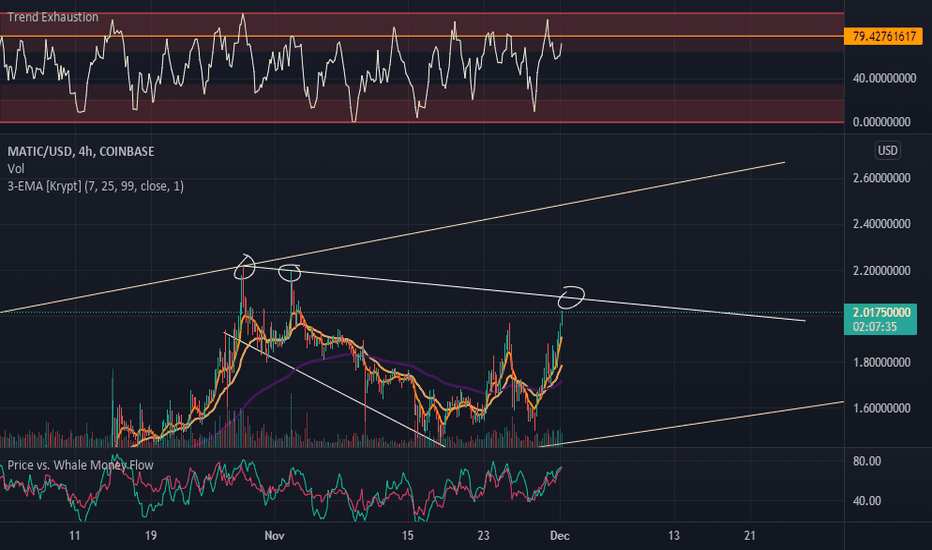This screenshot has width=932, height=550.
Task: Click the 40.00000000 Trend Exhaustion axis label
Action: [884, 78]
